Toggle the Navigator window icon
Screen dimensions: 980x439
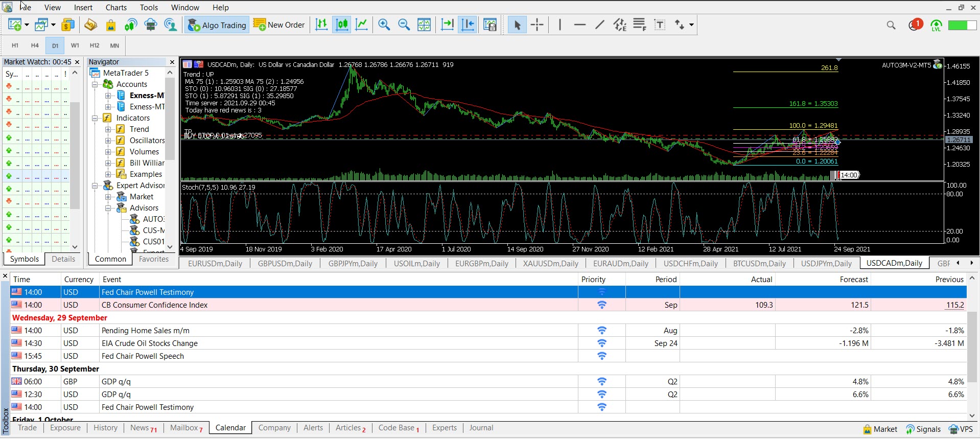[91, 25]
